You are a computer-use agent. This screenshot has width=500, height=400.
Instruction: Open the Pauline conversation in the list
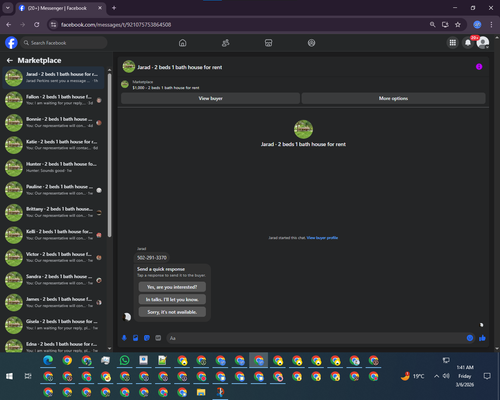(53, 190)
